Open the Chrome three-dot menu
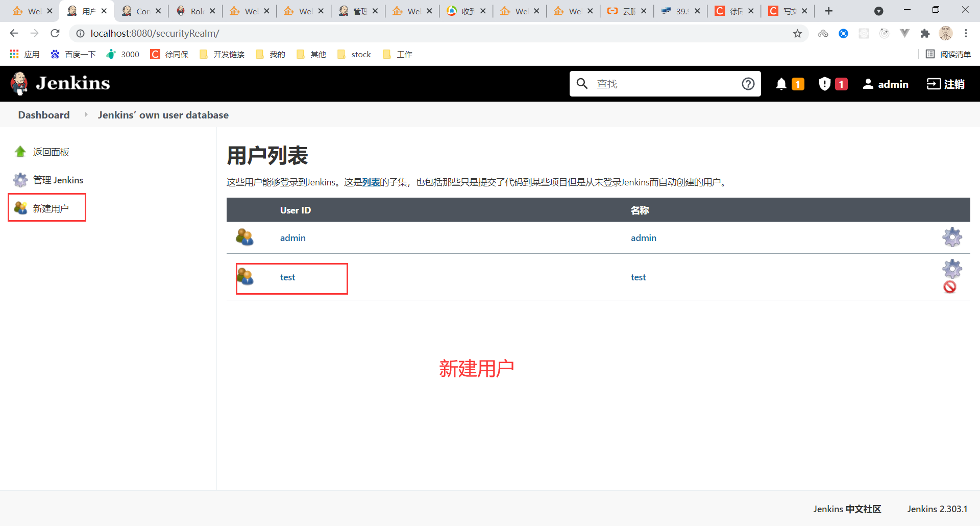Image resolution: width=980 pixels, height=526 pixels. tap(966, 34)
